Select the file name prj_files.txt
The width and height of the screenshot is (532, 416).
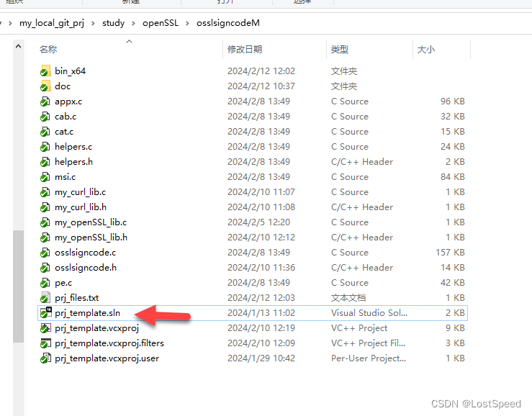[77, 298]
